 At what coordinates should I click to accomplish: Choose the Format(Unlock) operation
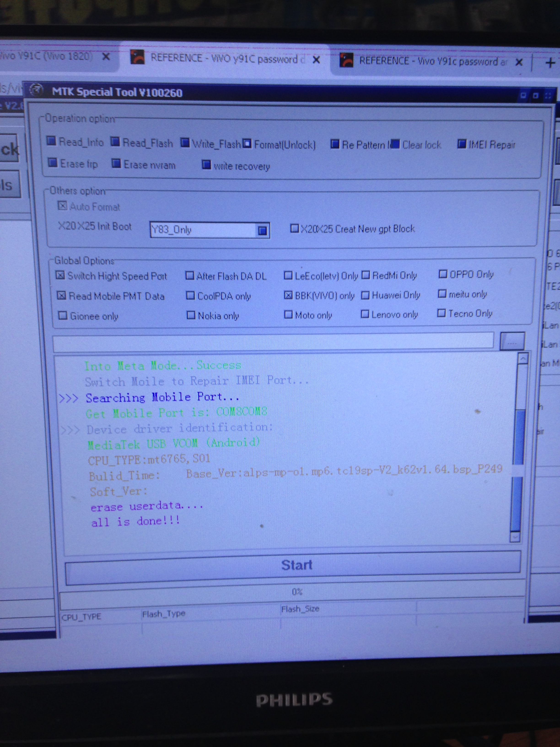[248, 143]
